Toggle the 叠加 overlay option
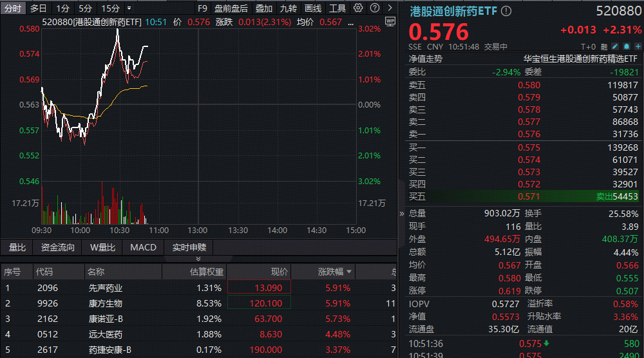The height and width of the screenshot is (358, 644). tap(264, 8)
